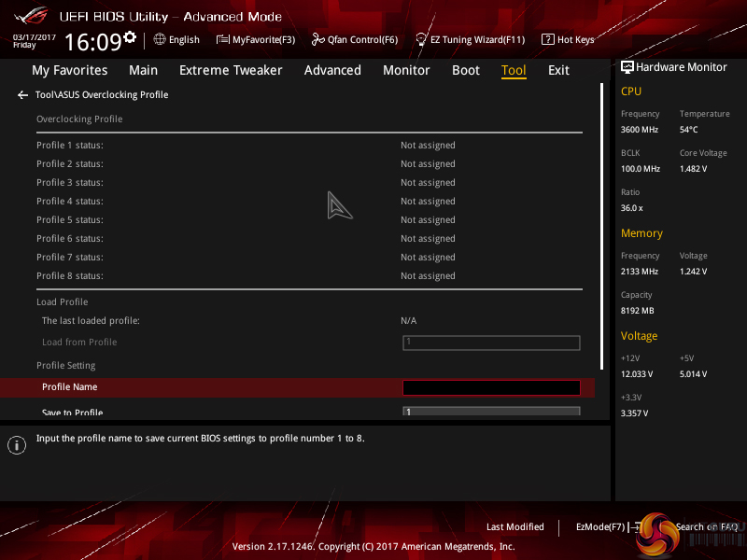This screenshot has height=560, width=747.
Task: Click the 36.0 x ratio value
Action: [x=632, y=208]
